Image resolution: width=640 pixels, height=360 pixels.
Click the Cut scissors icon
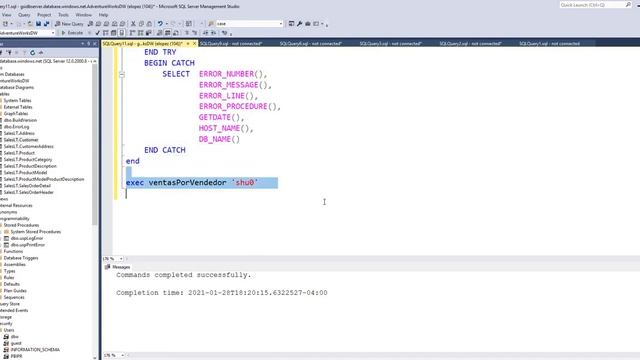(133, 24)
